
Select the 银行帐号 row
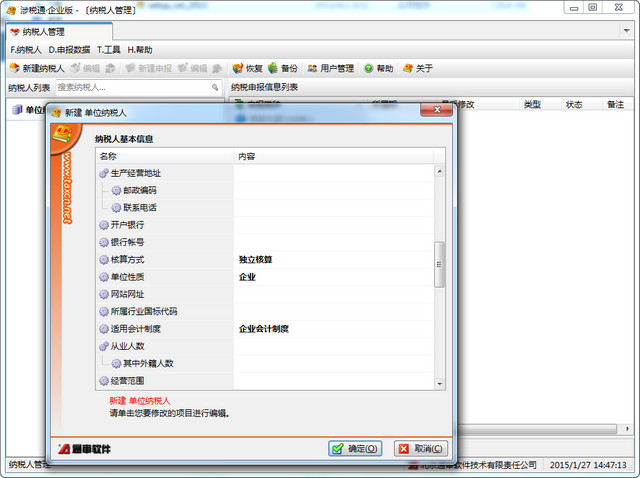[x=265, y=242]
